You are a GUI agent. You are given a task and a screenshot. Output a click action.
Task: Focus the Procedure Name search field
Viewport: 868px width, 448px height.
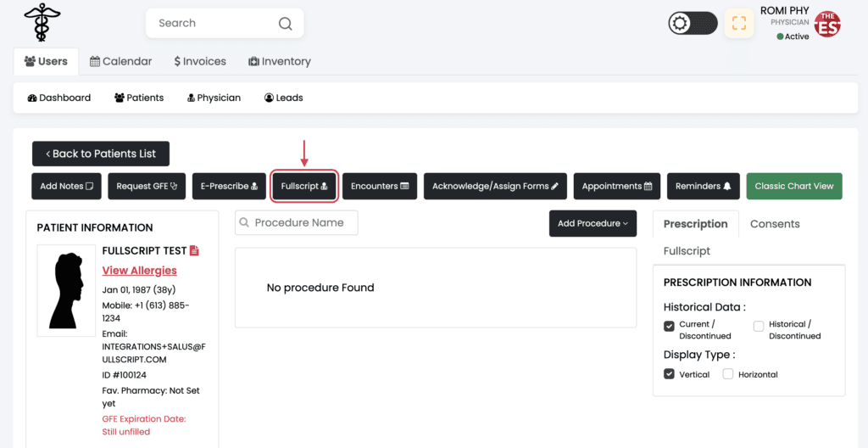click(x=297, y=223)
